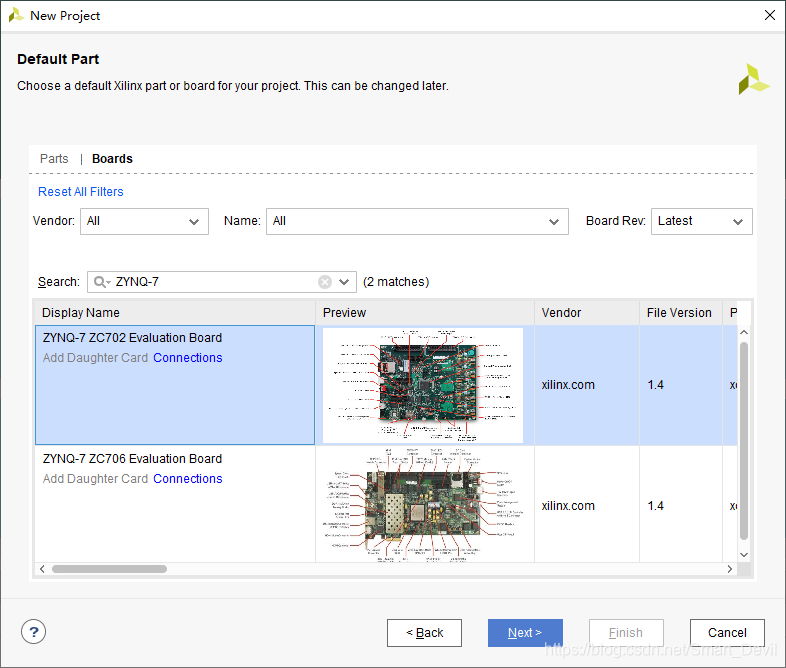This screenshot has height=668, width=786.
Task: Click the horizontal scroll left arrow
Action: (42, 569)
